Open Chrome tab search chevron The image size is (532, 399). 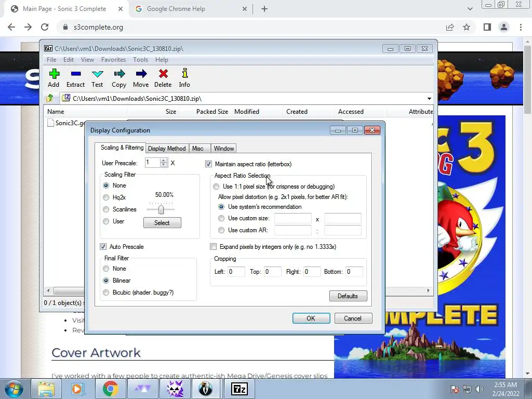(x=470, y=9)
